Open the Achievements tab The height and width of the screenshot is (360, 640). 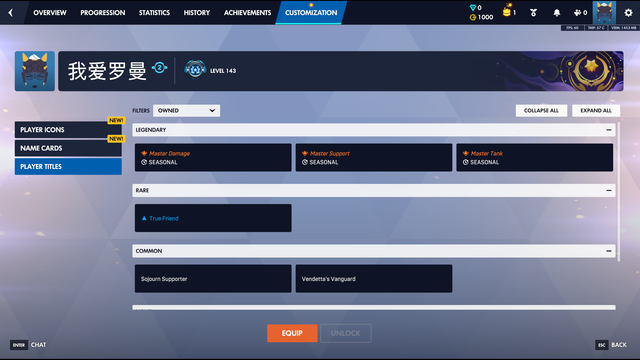coord(247,13)
